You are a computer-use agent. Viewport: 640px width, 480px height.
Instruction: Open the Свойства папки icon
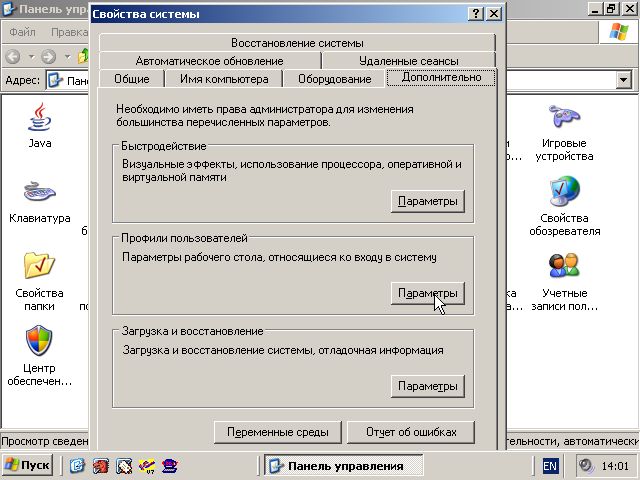(x=39, y=265)
